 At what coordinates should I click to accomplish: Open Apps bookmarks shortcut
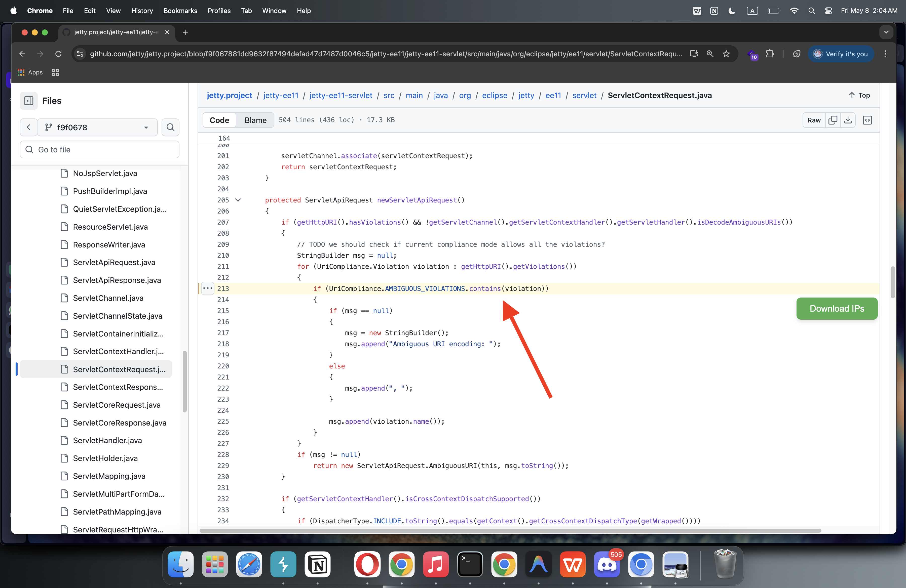coord(30,72)
